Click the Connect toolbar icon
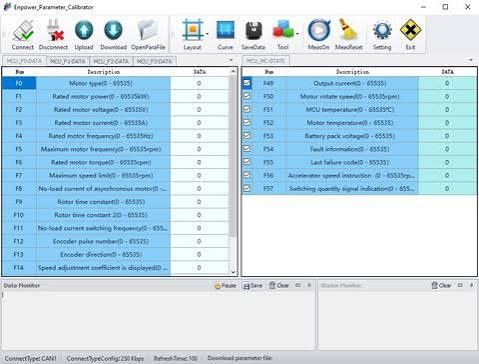This screenshot has width=479, height=364. pos(23,35)
